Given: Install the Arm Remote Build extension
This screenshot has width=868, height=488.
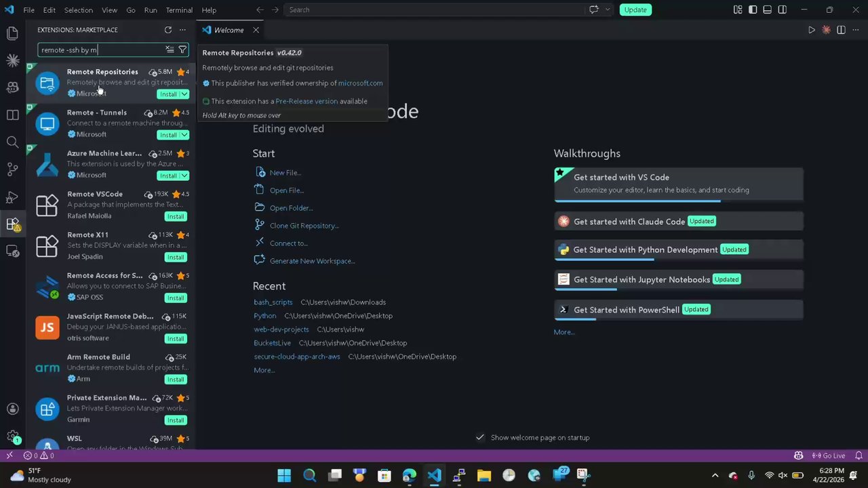Looking at the screenshot, I should coord(176,379).
